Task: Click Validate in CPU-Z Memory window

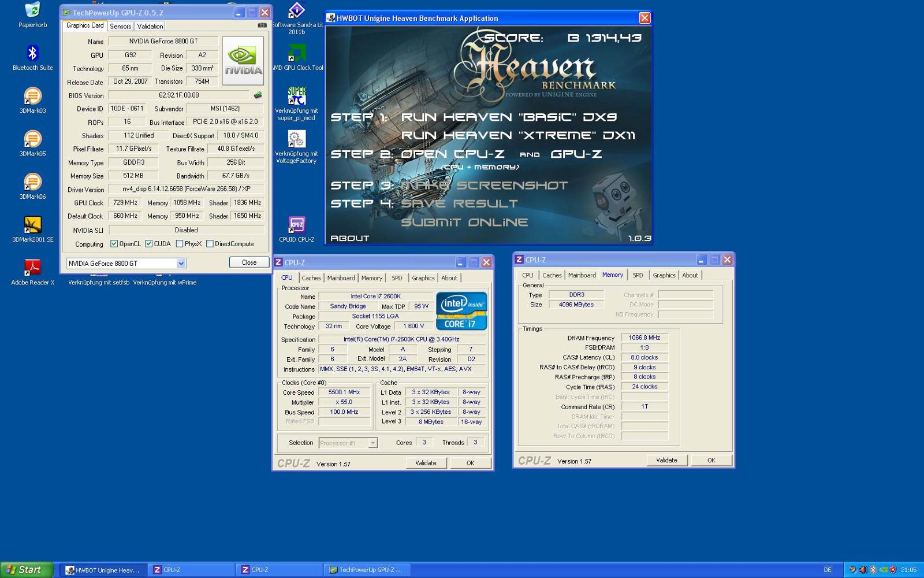Action: [x=666, y=460]
